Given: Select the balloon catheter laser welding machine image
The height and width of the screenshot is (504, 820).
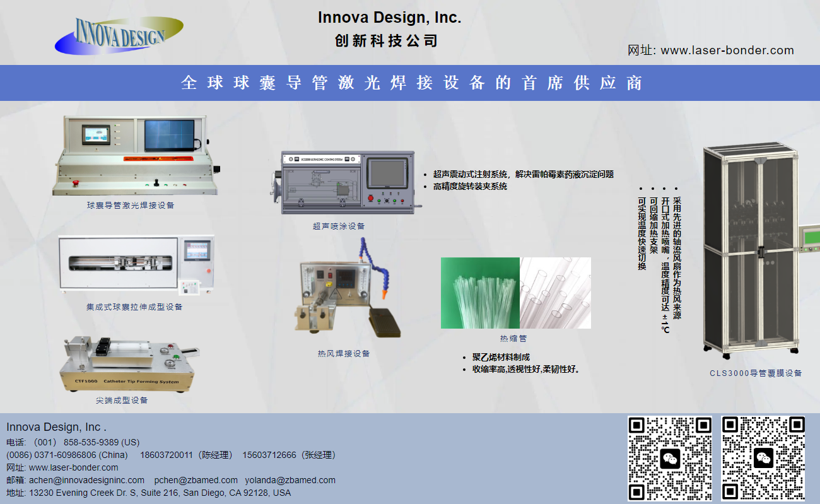Looking at the screenshot, I should point(137,156).
